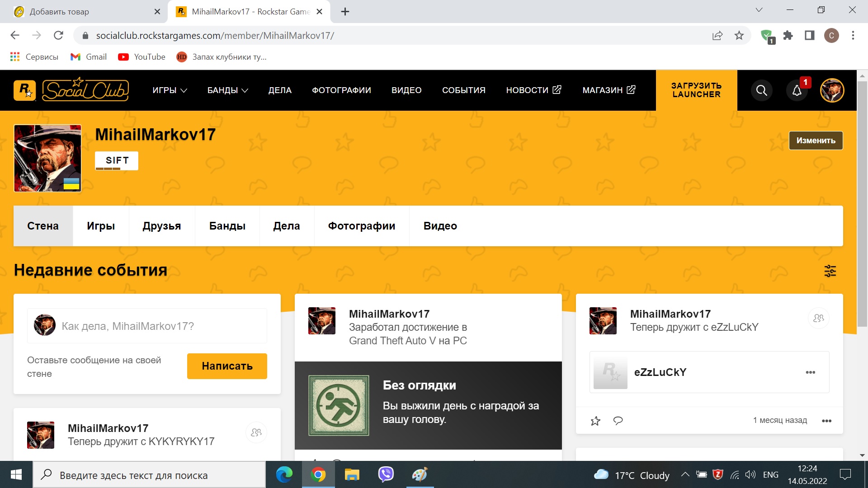Switch to the Добавить товар browser tab
This screenshot has height=488, width=868.
(84, 12)
